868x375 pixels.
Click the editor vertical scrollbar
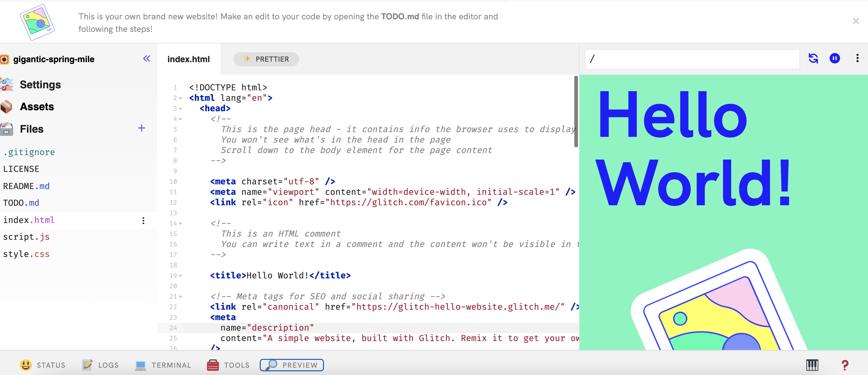pyautogui.click(x=576, y=112)
